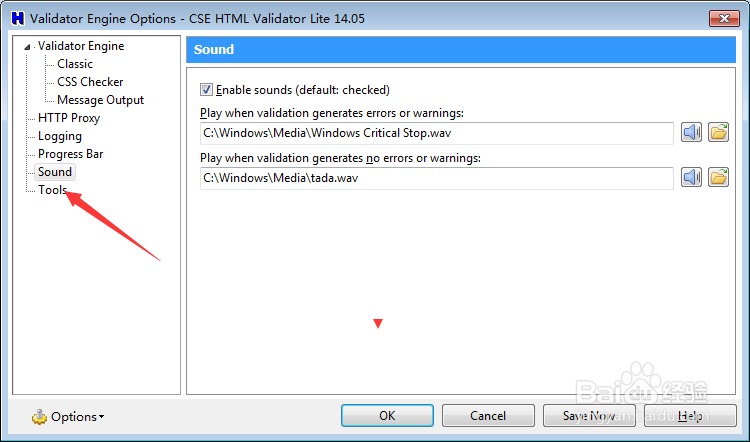This screenshot has height=442, width=750.
Task: Click the CSE HTML Validator title icon
Action: point(16,17)
